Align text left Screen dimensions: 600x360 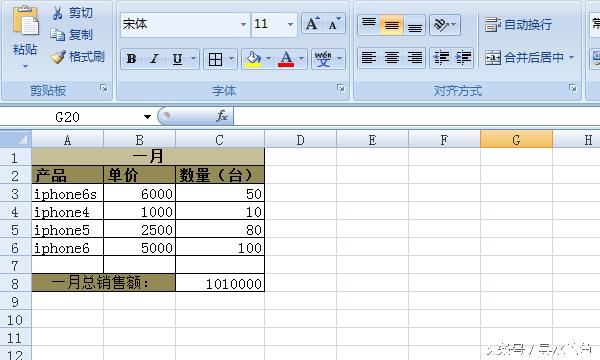pyautogui.click(x=368, y=58)
